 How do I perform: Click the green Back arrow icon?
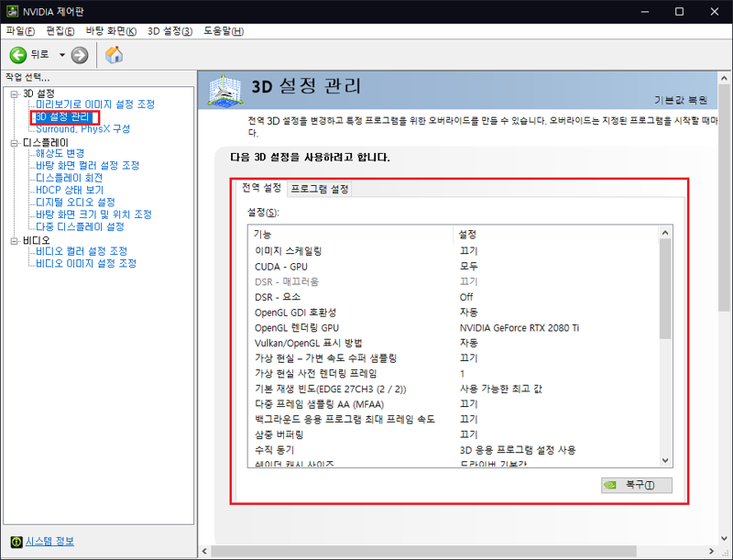[18, 55]
